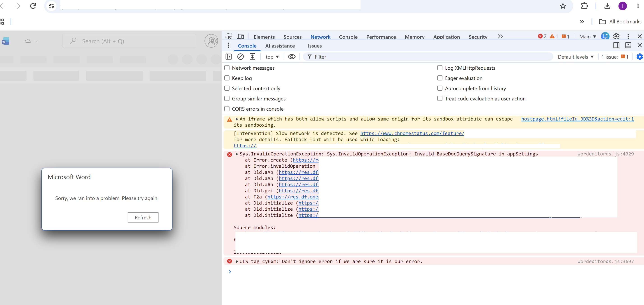Open the Chrome three-dot menu
The image size is (644, 305).
pyautogui.click(x=638, y=6)
